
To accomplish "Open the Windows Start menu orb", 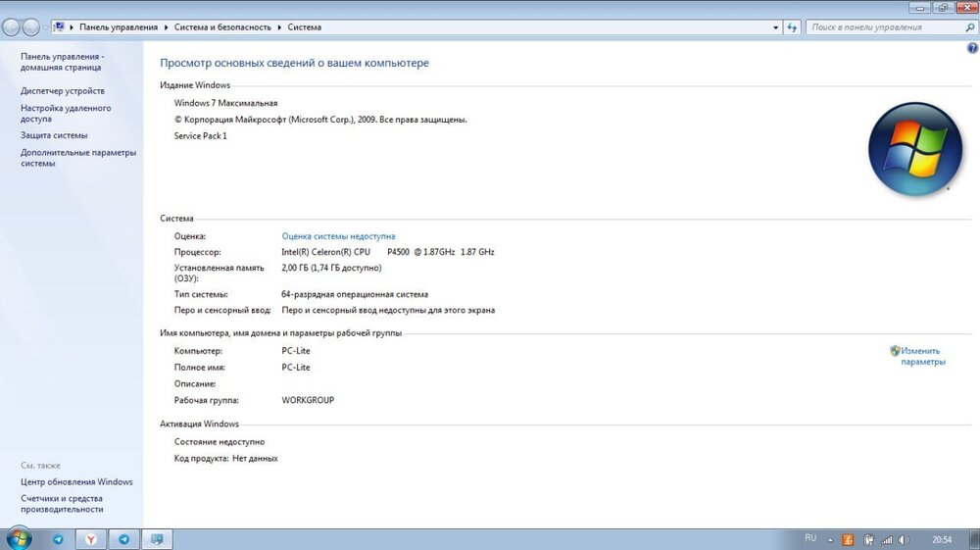I will pyautogui.click(x=19, y=539).
